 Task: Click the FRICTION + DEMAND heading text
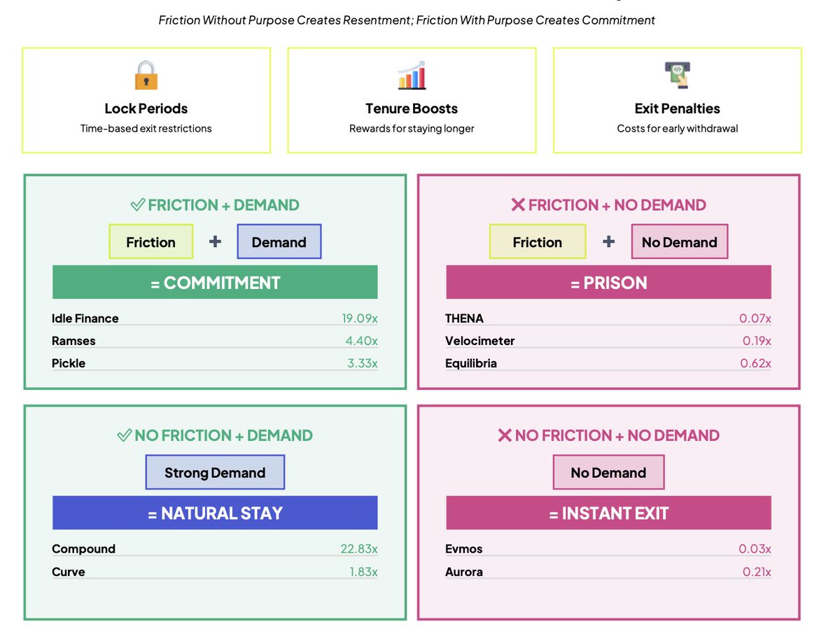point(224,205)
